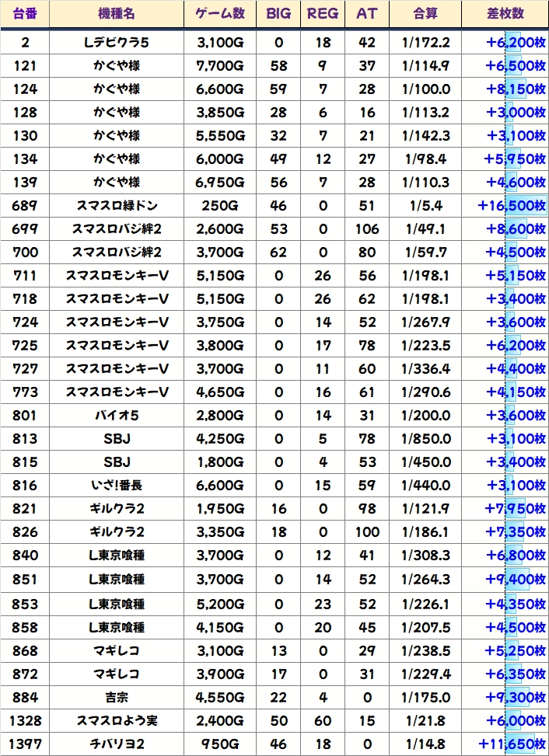549x756 pixels.
Task: Select the チバリヨ2 machine name
Action: 117,744
